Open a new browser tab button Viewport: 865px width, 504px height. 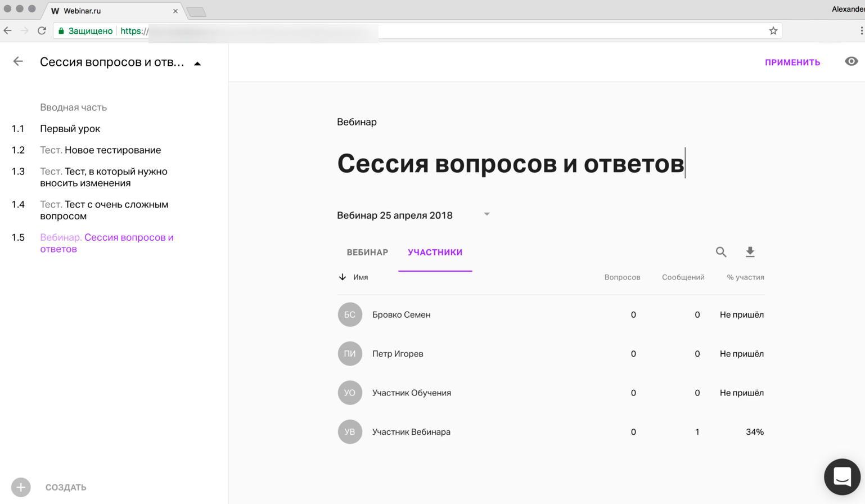point(196,12)
